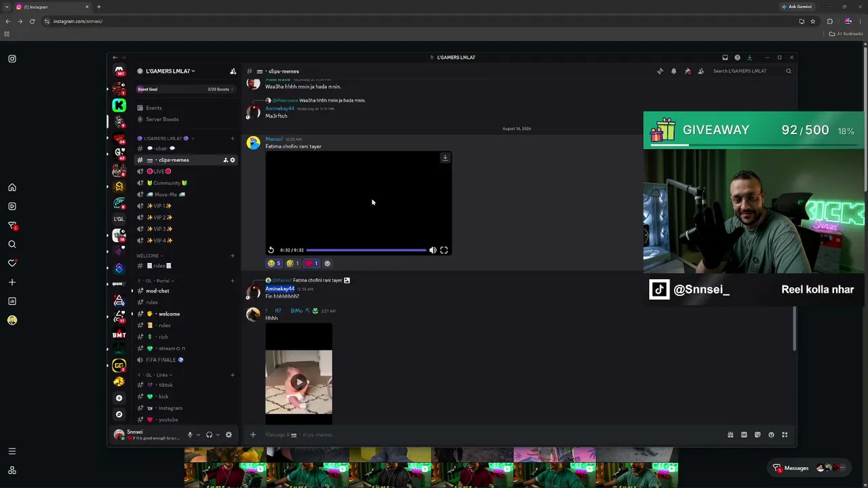
Task: Open Discord help icon
Action: click(x=737, y=58)
